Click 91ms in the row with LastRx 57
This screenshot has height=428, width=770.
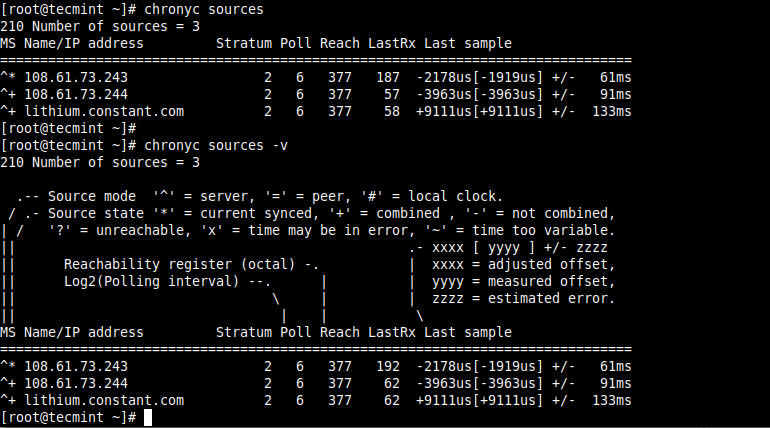tap(615, 94)
